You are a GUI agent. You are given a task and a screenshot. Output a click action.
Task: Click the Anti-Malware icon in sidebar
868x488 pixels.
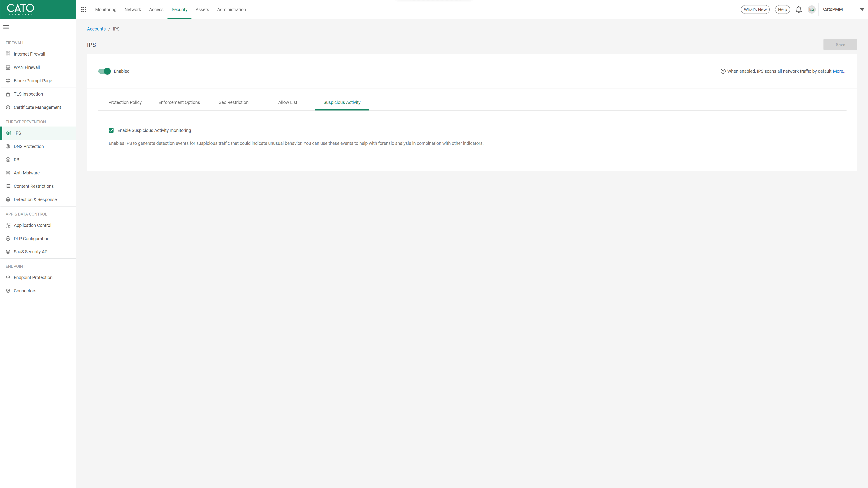pyautogui.click(x=8, y=173)
